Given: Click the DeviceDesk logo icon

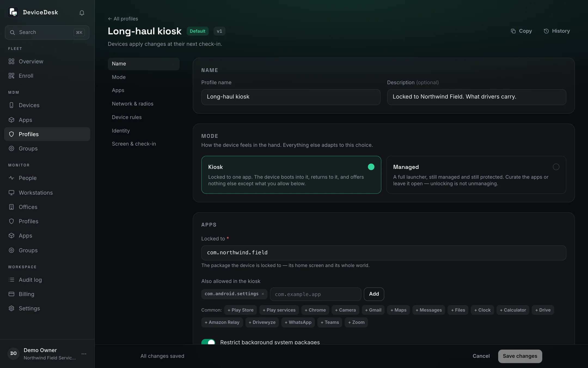Looking at the screenshot, I should [13, 12].
